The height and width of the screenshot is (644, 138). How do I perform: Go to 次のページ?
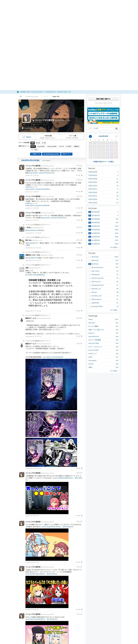point(67,154)
